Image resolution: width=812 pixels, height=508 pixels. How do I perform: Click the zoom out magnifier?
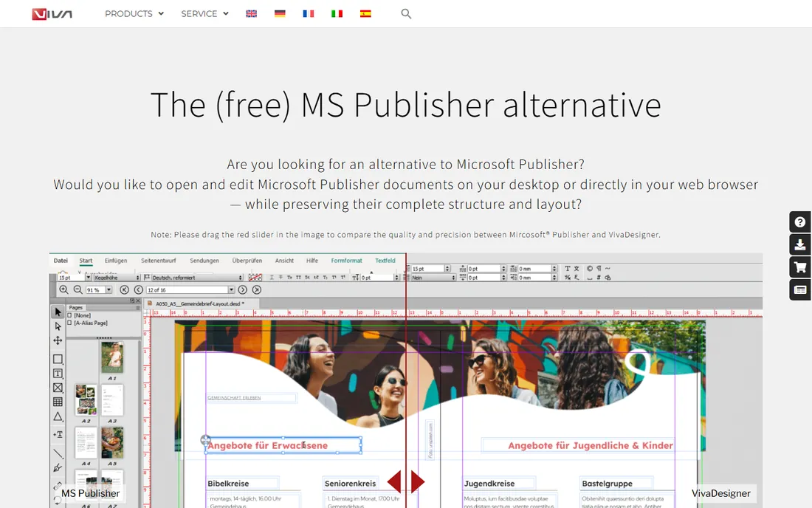[x=78, y=290]
